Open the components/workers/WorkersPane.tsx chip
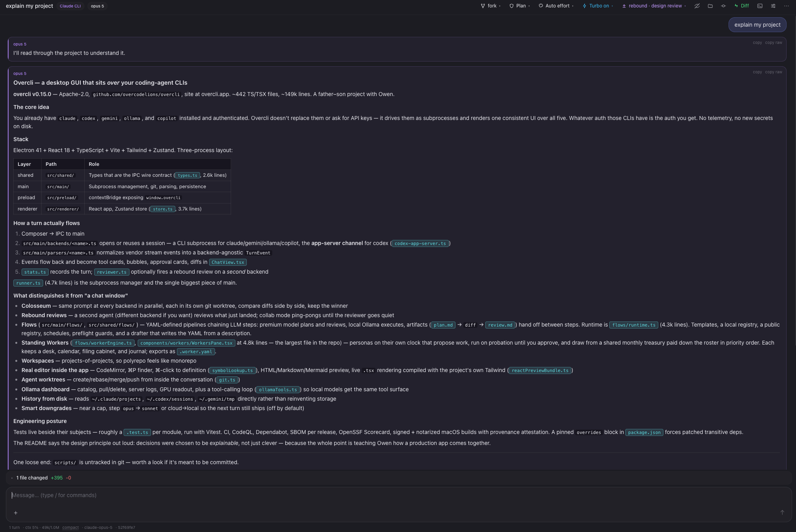796x532 pixels. click(186, 343)
